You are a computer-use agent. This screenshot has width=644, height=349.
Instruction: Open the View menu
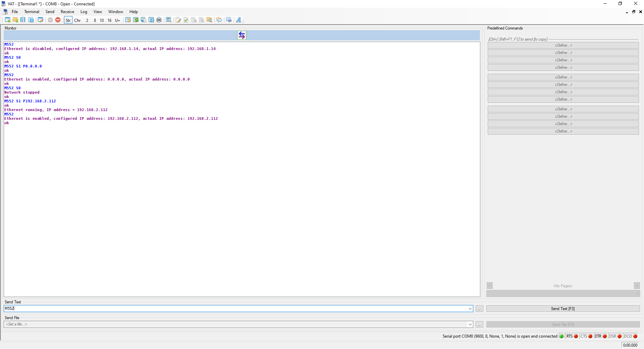pos(98,12)
